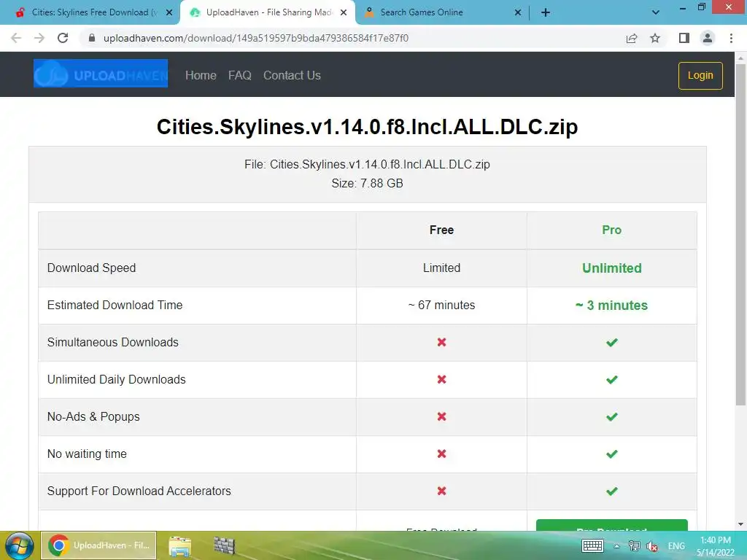Close the Cities: Skylines Free Download tab

coord(169,12)
